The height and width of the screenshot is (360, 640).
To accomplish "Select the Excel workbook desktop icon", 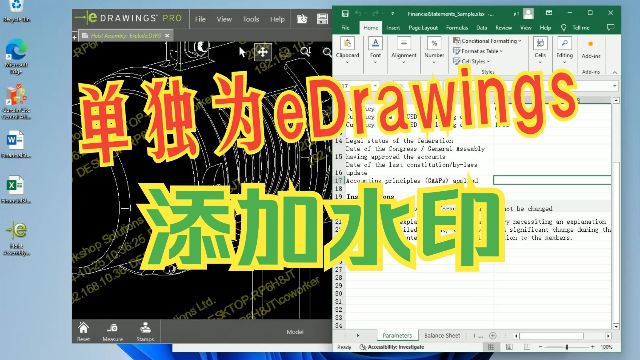I will pyautogui.click(x=16, y=190).
